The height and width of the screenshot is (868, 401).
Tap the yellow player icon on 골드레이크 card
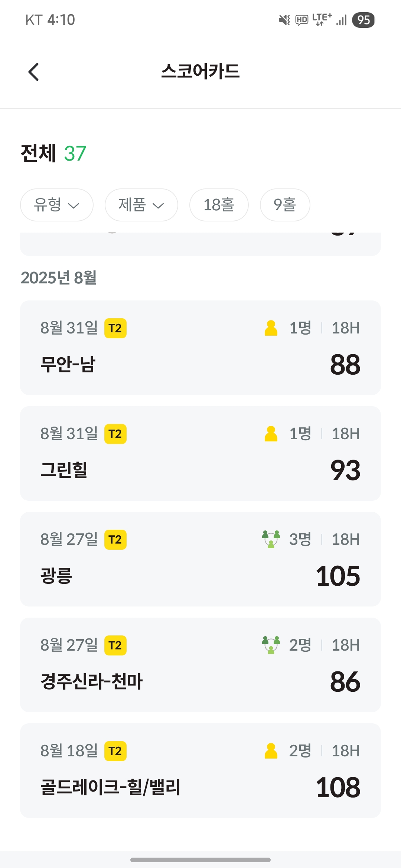pos(271,751)
